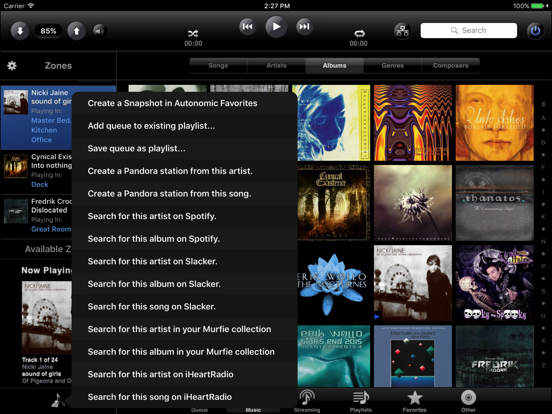Search for this album on Slacker
The height and width of the screenshot is (414, 552).
185,284
